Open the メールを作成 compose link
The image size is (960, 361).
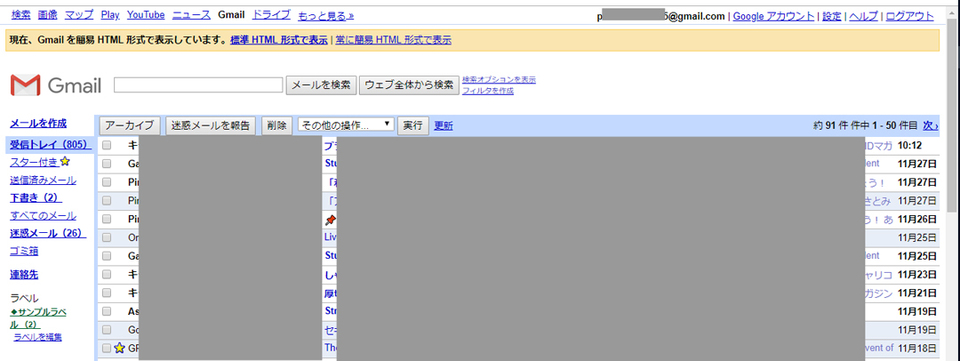click(x=39, y=123)
